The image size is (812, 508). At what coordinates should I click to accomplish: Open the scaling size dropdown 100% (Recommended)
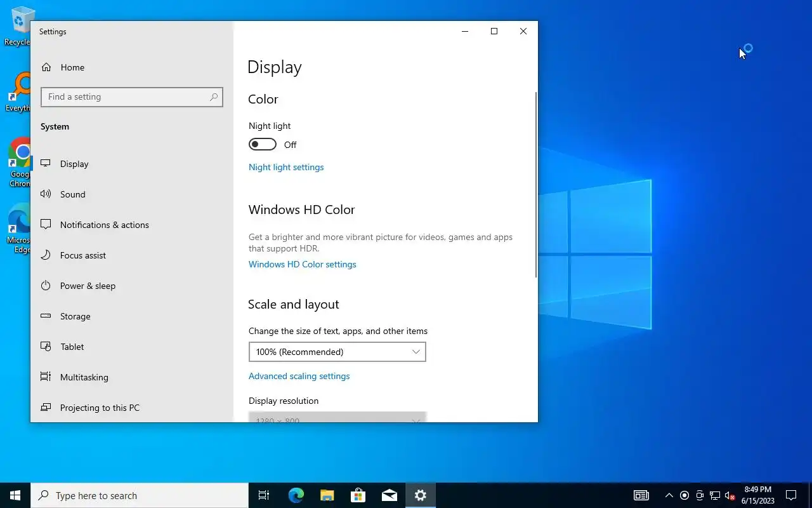pos(337,352)
